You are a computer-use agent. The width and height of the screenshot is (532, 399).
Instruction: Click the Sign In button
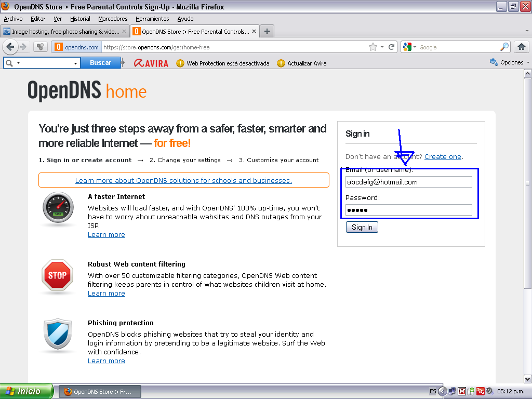(362, 227)
